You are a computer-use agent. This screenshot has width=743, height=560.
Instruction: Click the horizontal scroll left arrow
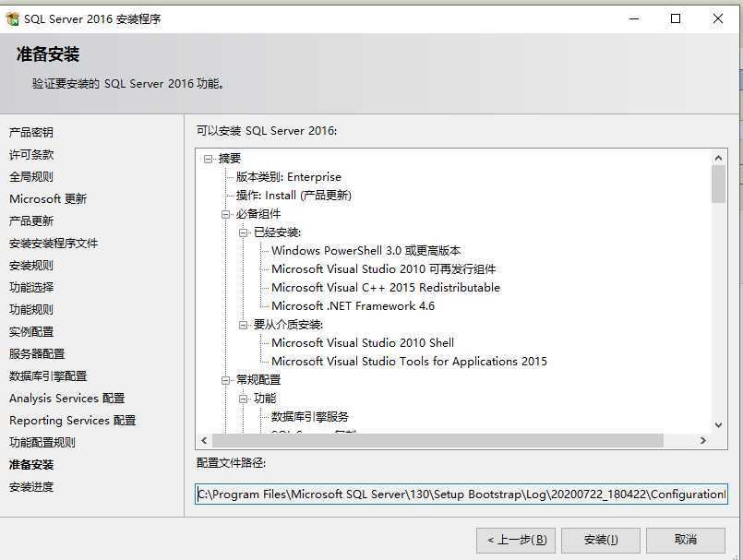pos(204,441)
